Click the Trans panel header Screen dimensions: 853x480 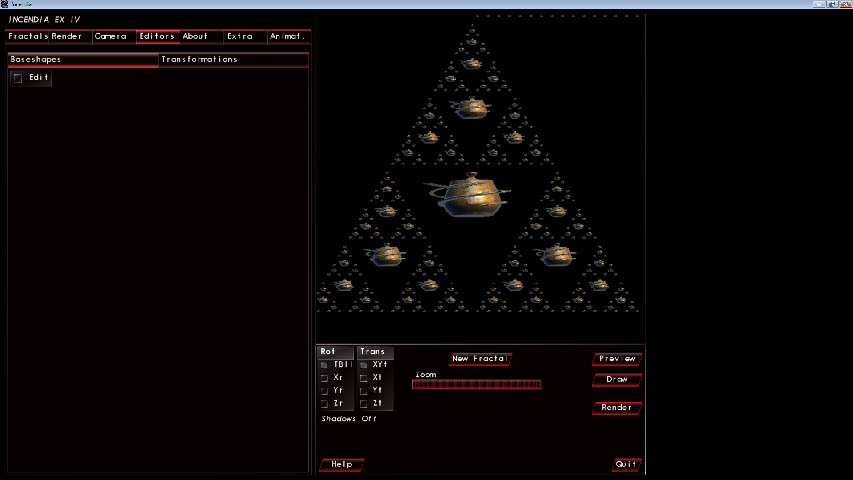(x=374, y=352)
